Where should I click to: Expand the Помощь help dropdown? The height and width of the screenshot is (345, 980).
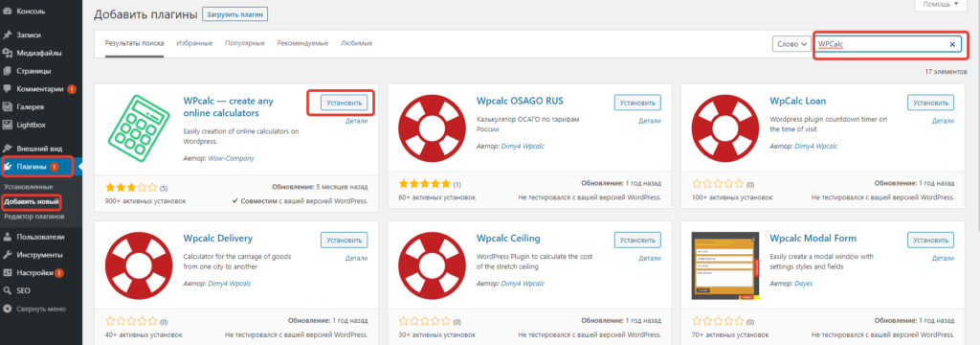coord(940,5)
